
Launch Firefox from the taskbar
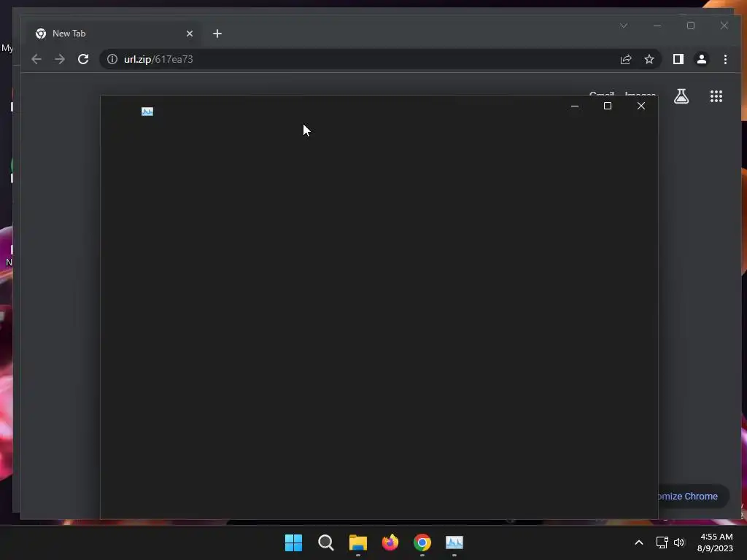coord(390,542)
